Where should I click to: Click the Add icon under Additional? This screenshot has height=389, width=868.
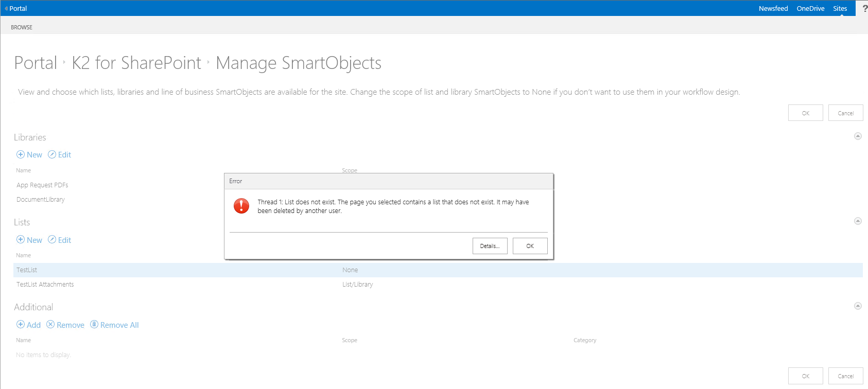click(21, 324)
